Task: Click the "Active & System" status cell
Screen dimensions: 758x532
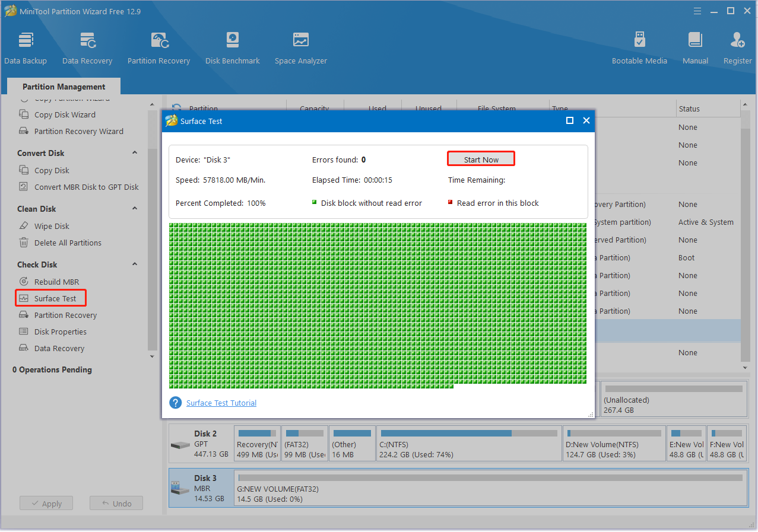Action: click(x=706, y=222)
